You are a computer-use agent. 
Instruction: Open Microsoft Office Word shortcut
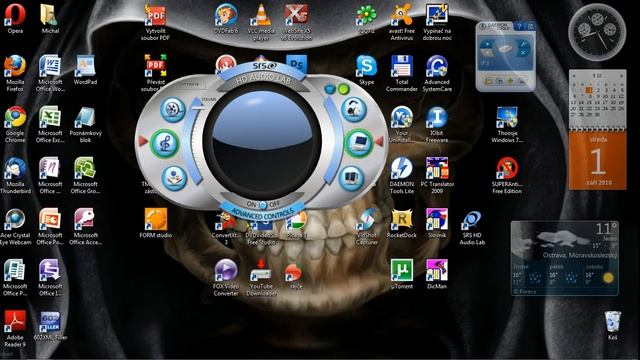click(x=50, y=73)
